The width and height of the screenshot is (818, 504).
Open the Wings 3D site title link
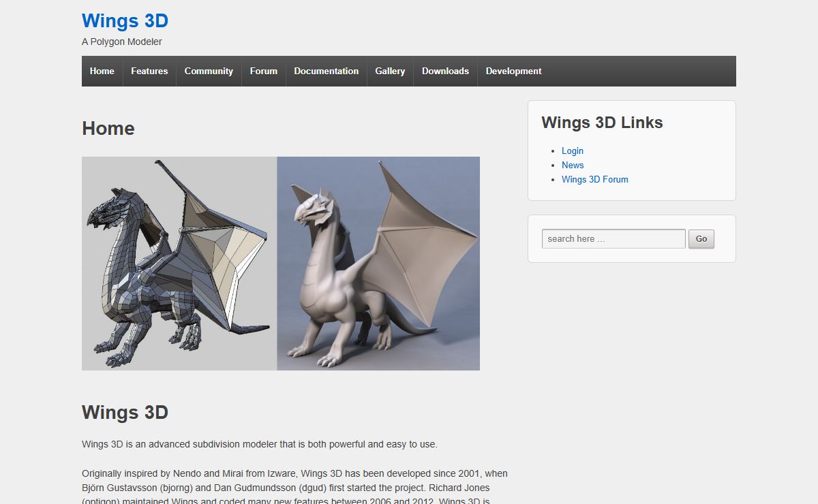tap(125, 21)
